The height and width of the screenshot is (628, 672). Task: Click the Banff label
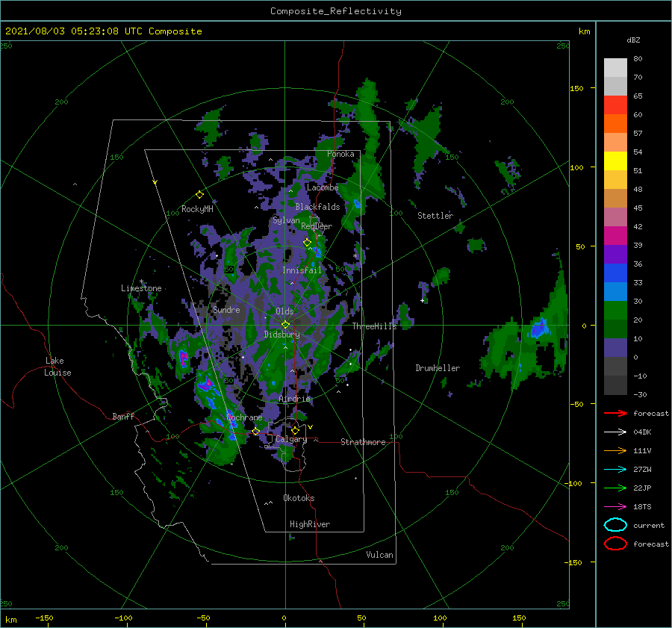click(123, 417)
